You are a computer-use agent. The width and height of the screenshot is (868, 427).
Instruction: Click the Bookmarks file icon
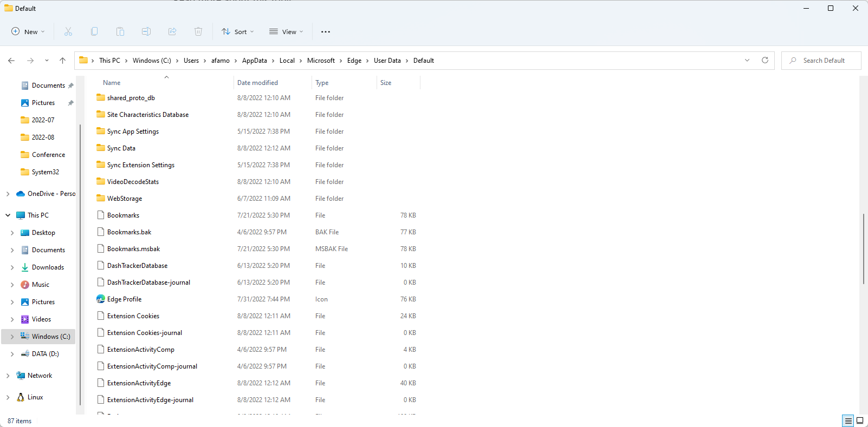click(101, 215)
